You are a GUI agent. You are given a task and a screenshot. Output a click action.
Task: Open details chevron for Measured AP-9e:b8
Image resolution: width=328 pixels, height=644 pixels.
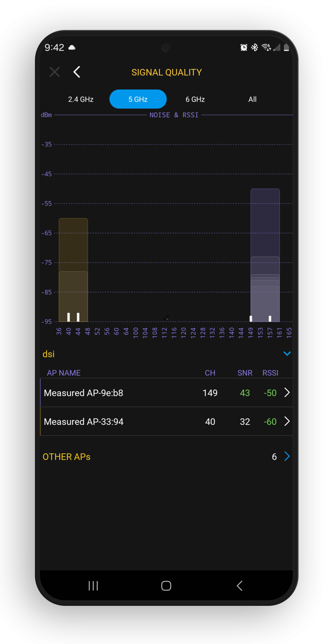[x=287, y=393]
